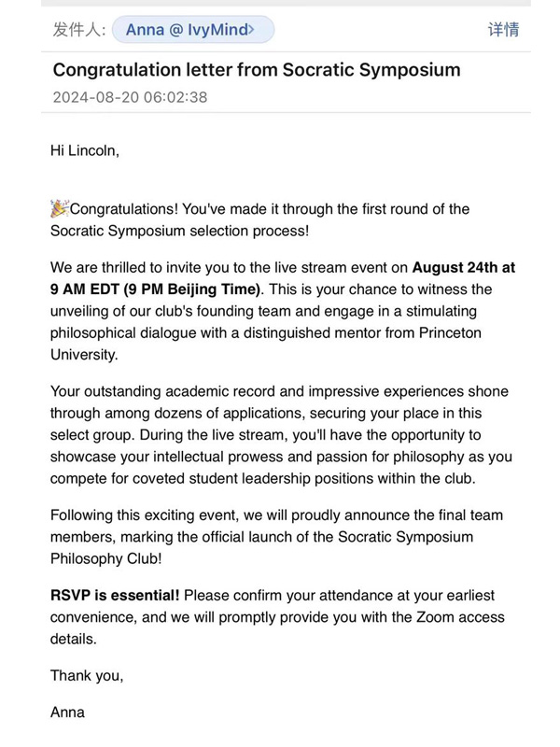
Task: Click the bold '9 AM EDT (9 PM Beijing Time)' text
Action: [156, 289]
